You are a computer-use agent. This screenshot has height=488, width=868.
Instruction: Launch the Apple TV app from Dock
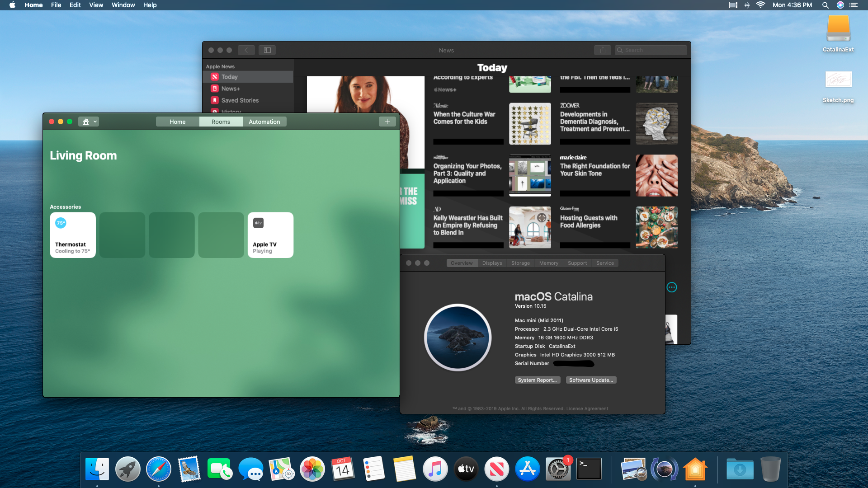click(x=466, y=469)
